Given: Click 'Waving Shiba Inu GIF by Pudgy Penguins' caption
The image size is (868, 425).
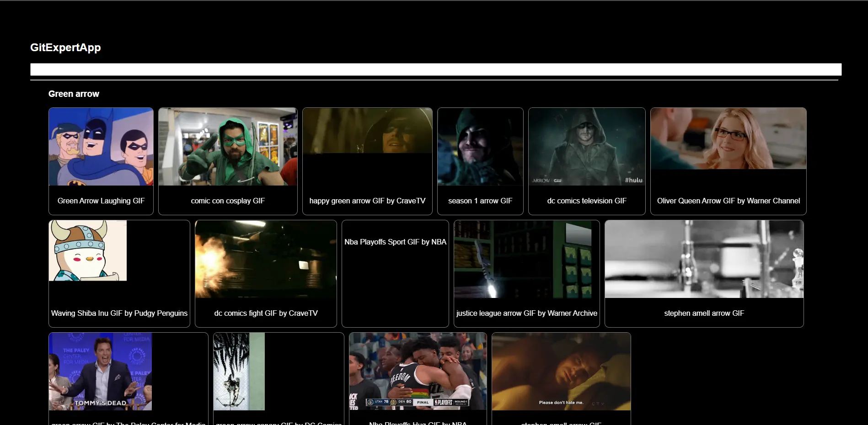Looking at the screenshot, I should click(119, 313).
